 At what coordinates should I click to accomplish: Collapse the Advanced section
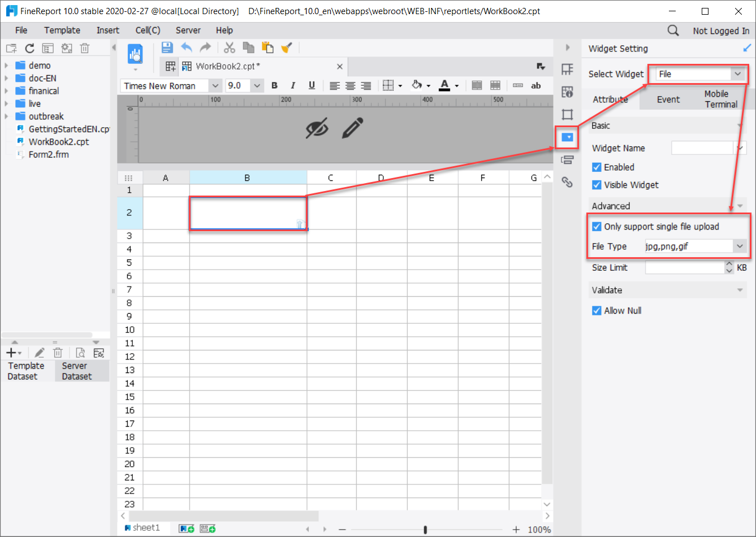[740, 205]
